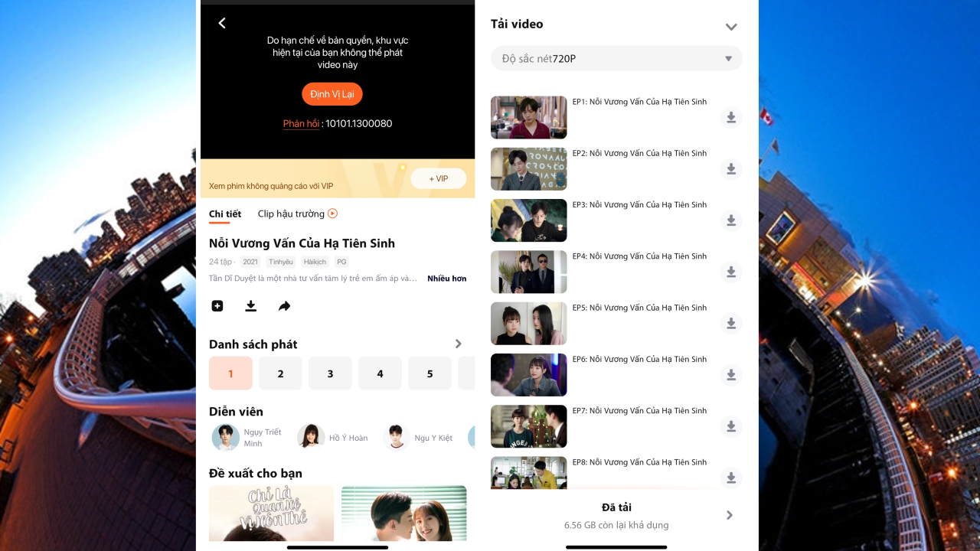Collapse the Tải video panel

[x=731, y=25]
